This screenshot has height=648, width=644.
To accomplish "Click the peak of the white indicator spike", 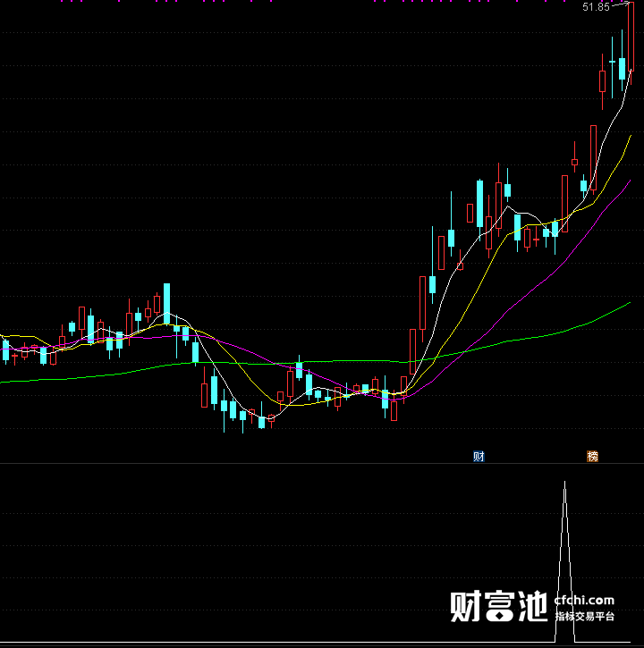I will tap(564, 483).
